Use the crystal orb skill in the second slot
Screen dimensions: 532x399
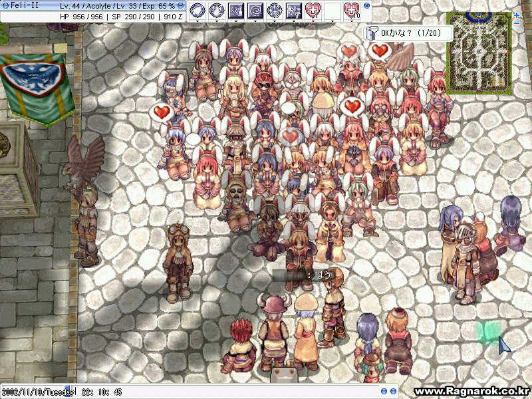pyautogui.click(x=216, y=10)
